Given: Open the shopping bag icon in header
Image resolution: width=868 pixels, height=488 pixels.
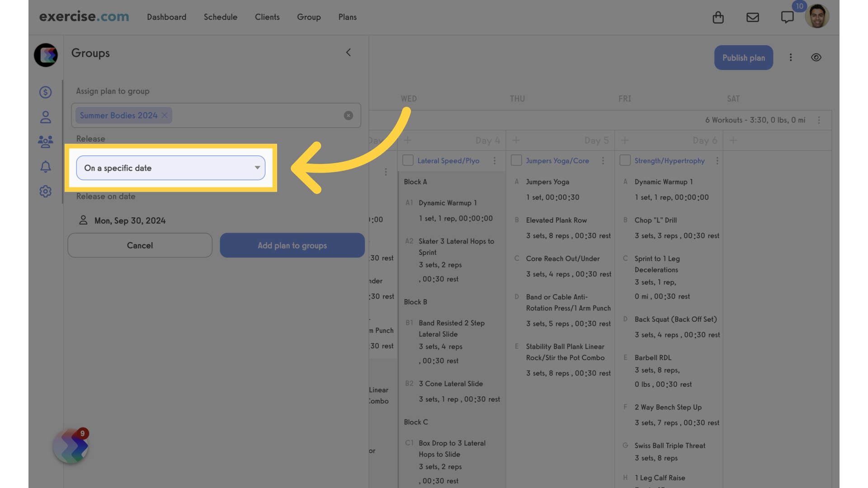Looking at the screenshot, I should click(x=718, y=17).
